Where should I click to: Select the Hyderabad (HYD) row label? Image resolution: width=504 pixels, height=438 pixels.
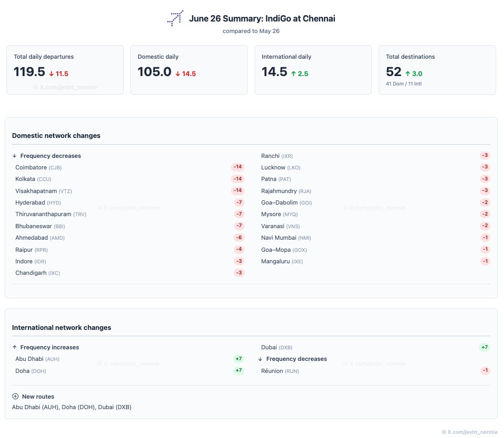pos(38,202)
